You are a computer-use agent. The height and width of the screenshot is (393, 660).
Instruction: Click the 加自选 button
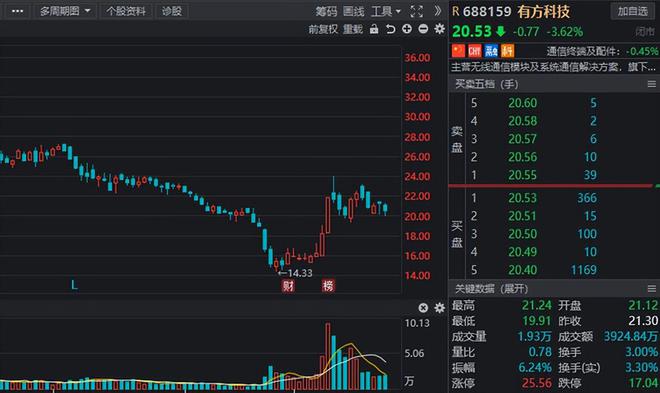click(633, 11)
